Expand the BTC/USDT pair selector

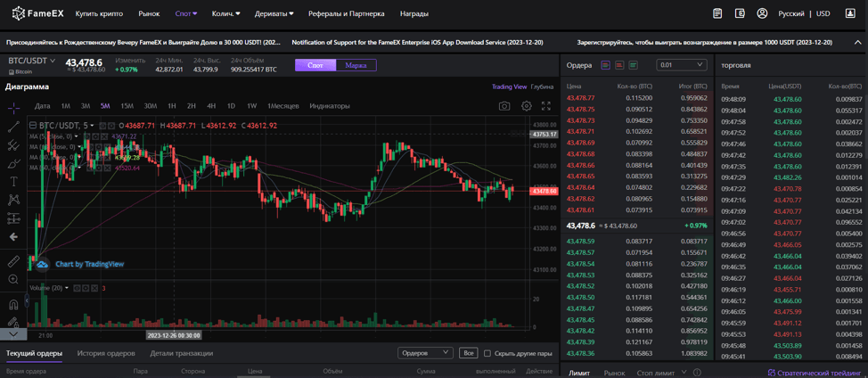click(x=32, y=61)
